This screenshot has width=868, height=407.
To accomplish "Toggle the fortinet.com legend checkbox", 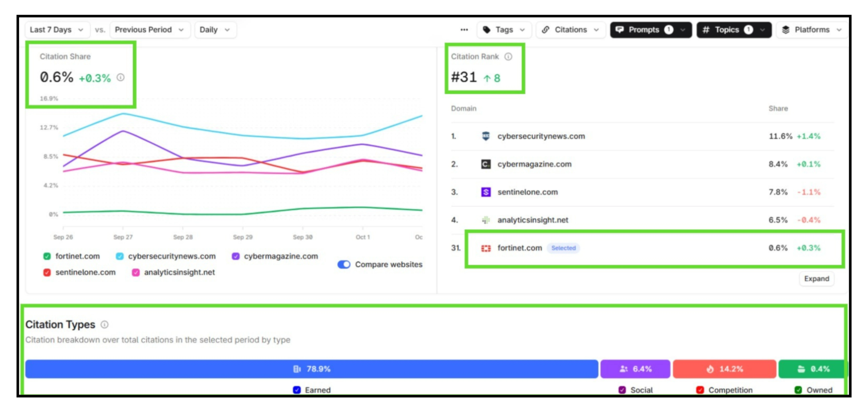I will click(47, 256).
